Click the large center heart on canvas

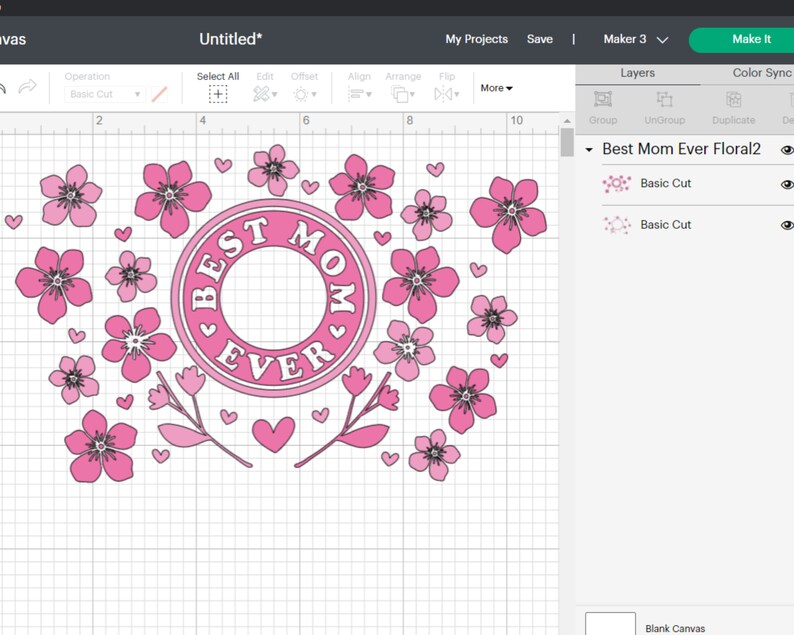[x=273, y=433]
